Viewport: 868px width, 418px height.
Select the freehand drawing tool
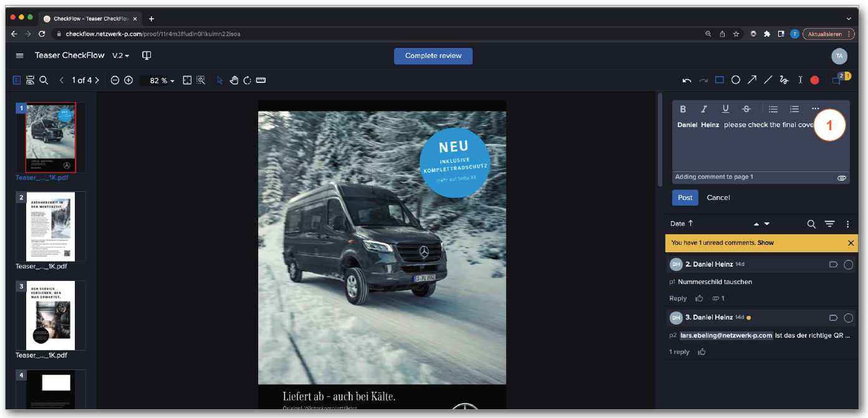pyautogui.click(x=784, y=80)
